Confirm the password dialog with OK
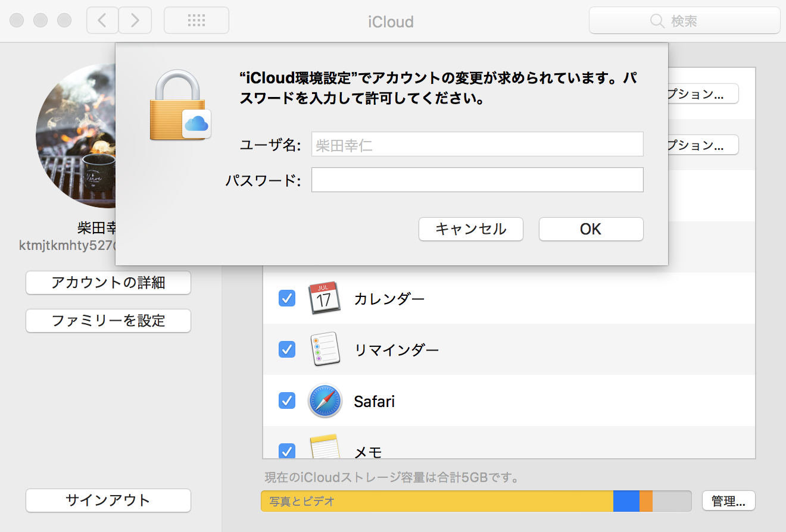The height and width of the screenshot is (532, 786). click(x=591, y=229)
